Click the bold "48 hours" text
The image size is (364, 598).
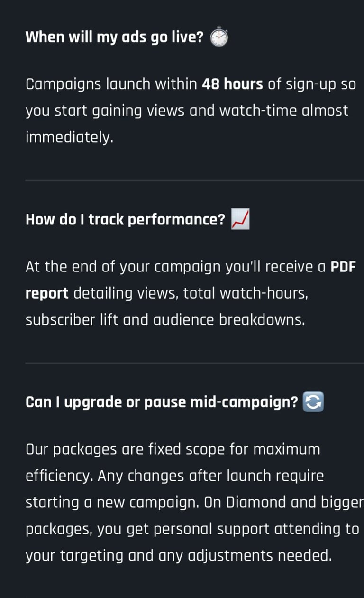point(232,84)
